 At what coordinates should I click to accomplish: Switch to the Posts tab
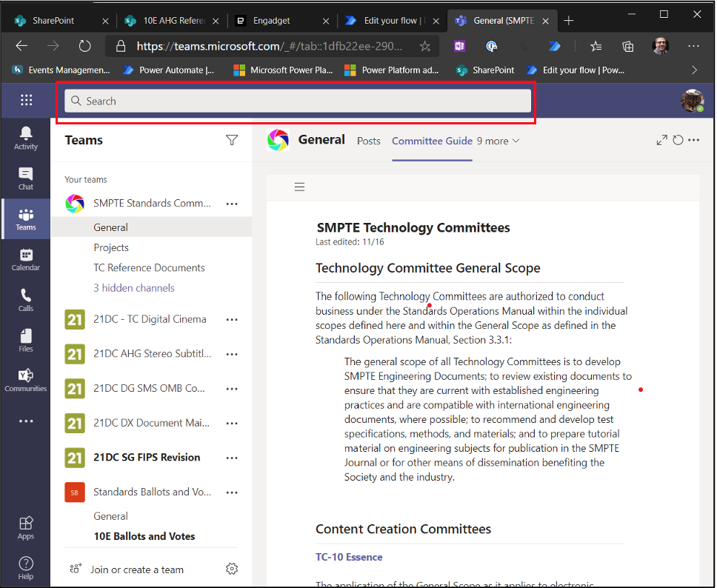(368, 141)
